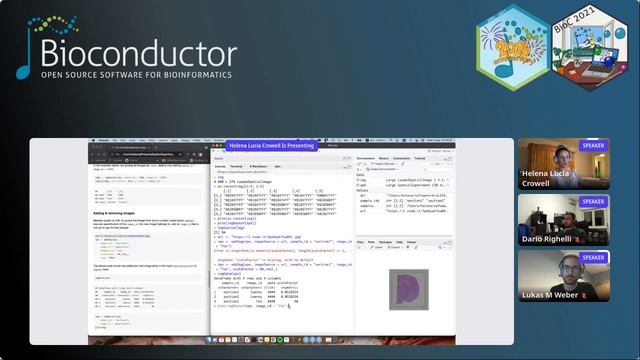This screenshot has width=640, height=360.
Task: Switch to the Console tab in RStudio
Action: pos(220,167)
